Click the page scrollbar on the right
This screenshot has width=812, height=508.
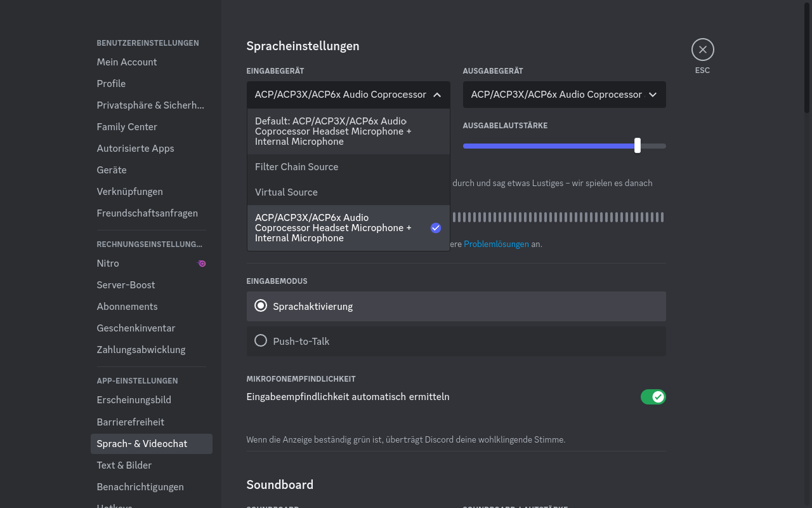tap(807, 57)
